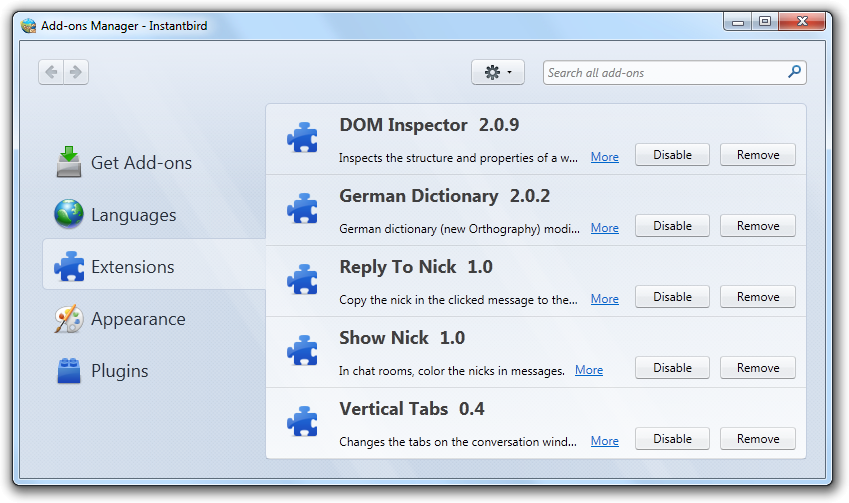The image size is (849, 503).
Task: Disable the DOM Inspector extension
Action: [672, 155]
